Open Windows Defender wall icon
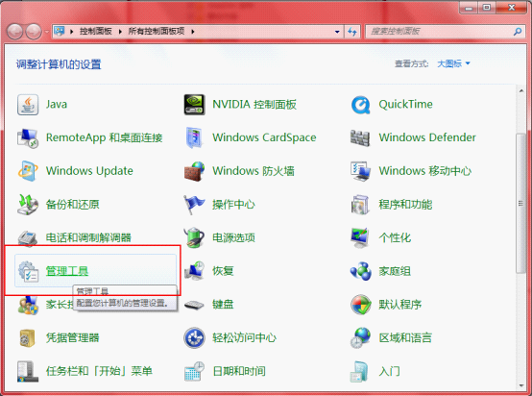 click(x=360, y=138)
